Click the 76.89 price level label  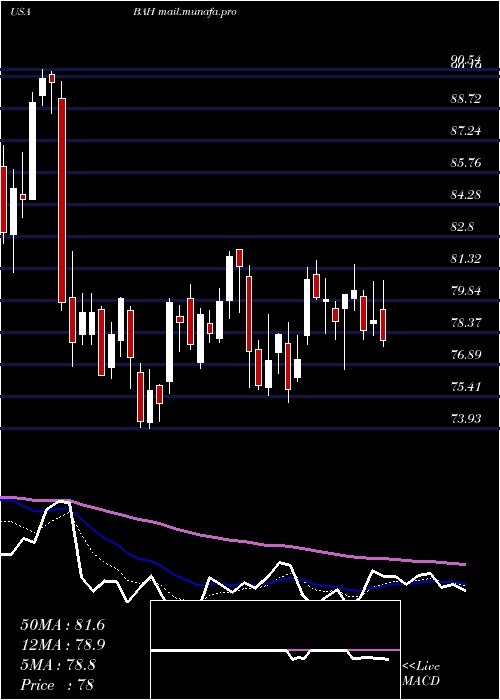(x=466, y=355)
